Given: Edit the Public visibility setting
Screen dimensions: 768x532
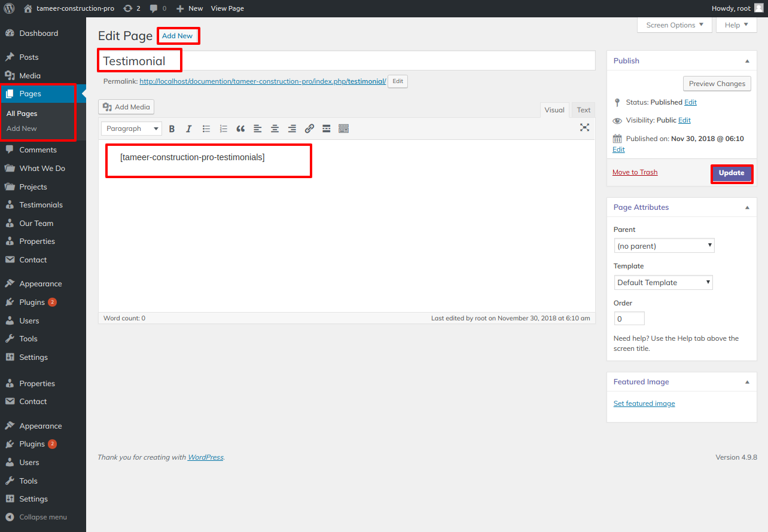Looking at the screenshot, I should (x=684, y=120).
